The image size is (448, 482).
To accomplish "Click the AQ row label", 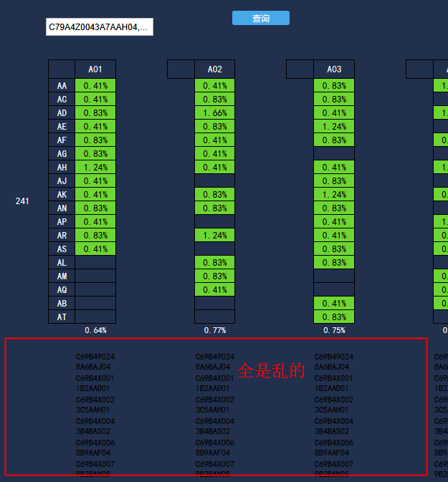I will pos(62,289).
